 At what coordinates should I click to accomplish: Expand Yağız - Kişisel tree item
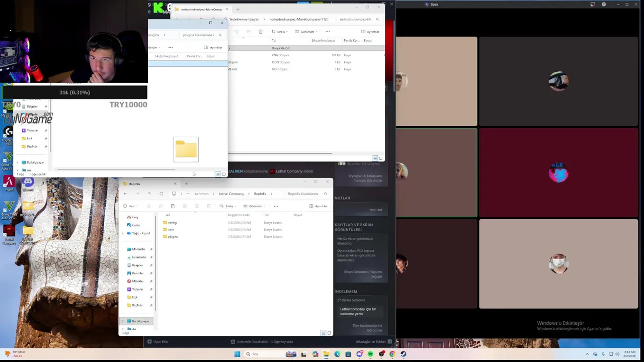(x=123, y=233)
